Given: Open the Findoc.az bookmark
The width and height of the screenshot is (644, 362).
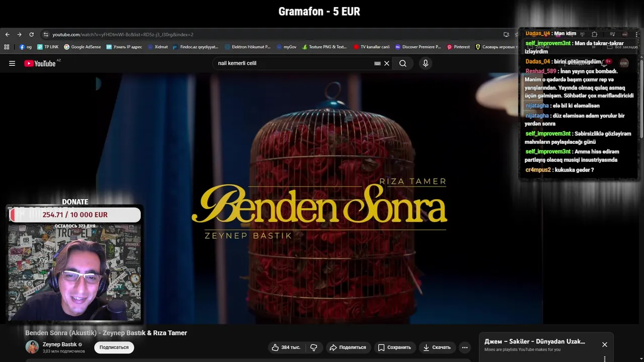Looking at the screenshot, I should click(x=195, y=47).
